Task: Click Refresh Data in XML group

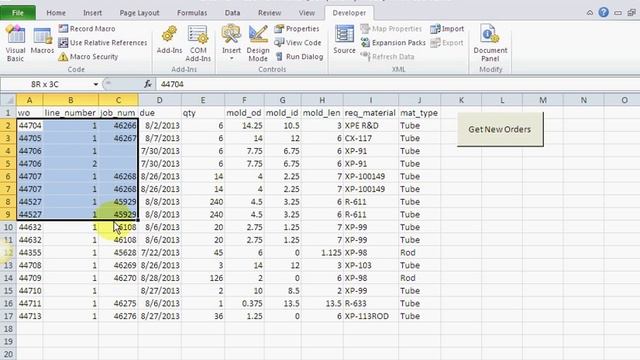Action: pos(387,56)
